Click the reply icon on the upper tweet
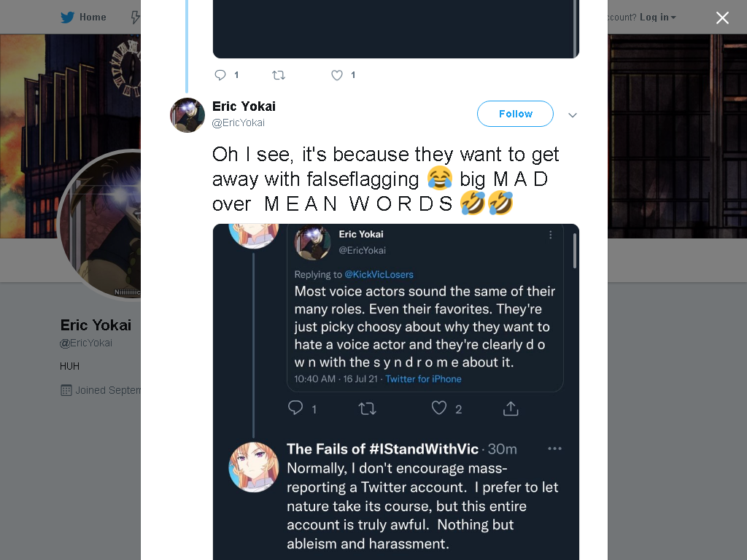The image size is (747, 560). click(220, 75)
